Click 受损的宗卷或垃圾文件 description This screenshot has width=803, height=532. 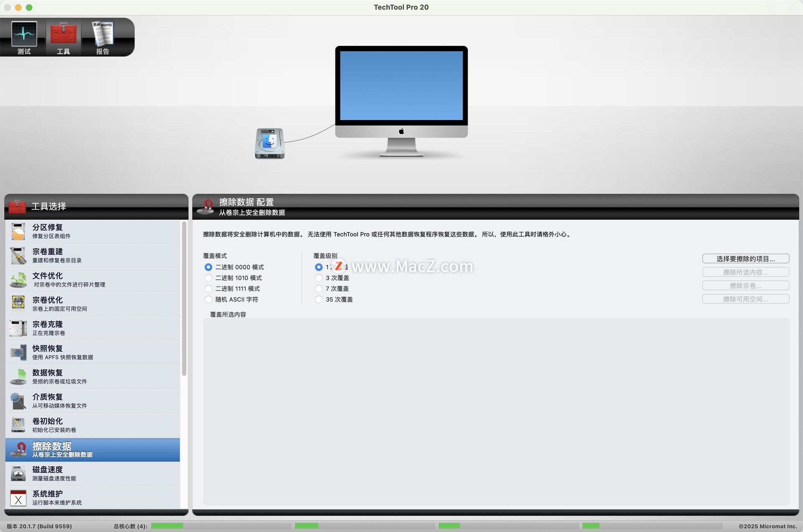click(x=59, y=381)
